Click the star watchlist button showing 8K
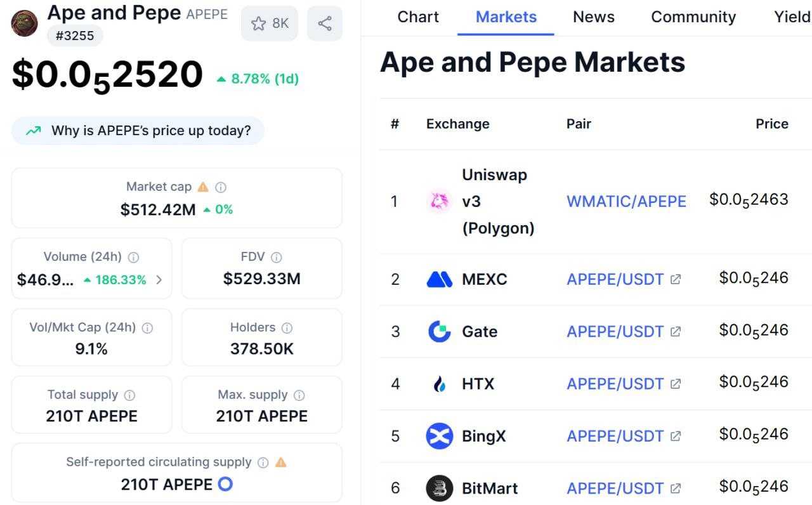 (270, 23)
